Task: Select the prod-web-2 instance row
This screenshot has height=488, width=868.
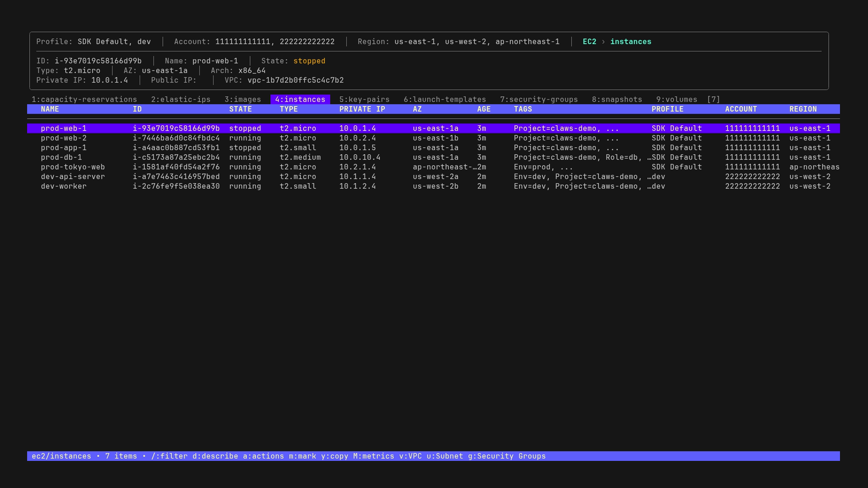Action: (x=64, y=138)
